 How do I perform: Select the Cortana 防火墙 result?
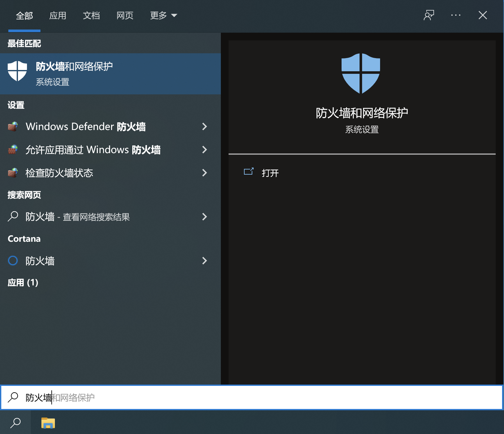pos(110,261)
